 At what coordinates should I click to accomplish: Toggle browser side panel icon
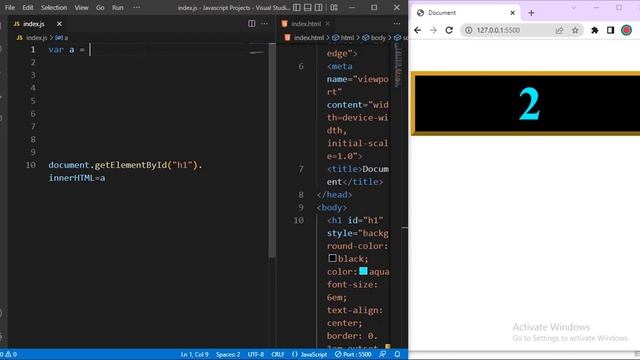click(x=610, y=30)
